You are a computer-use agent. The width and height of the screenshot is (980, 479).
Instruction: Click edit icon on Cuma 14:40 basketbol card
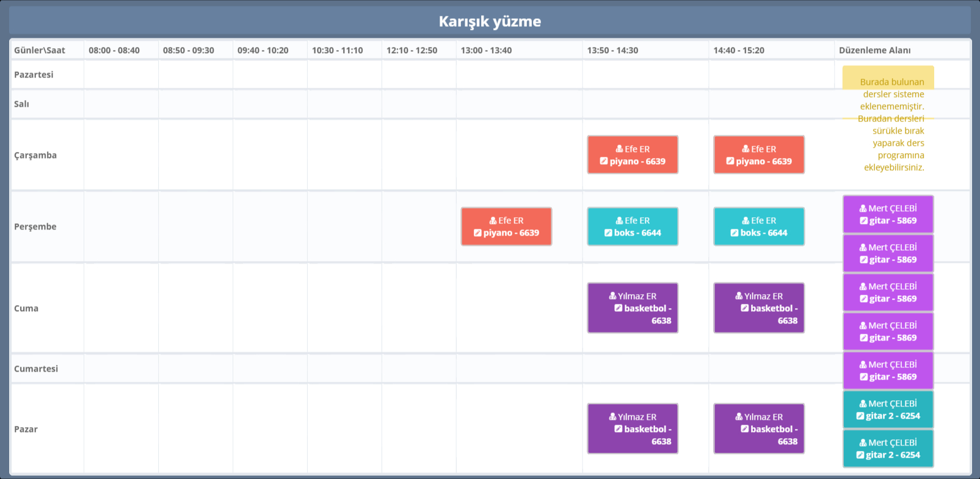(x=744, y=309)
